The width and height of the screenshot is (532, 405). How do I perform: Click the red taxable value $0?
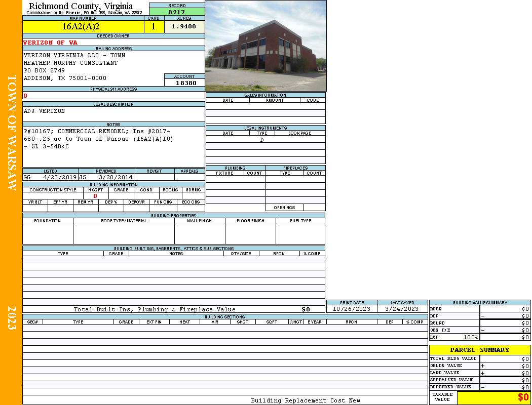pyautogui.click(x=523, y=397)
